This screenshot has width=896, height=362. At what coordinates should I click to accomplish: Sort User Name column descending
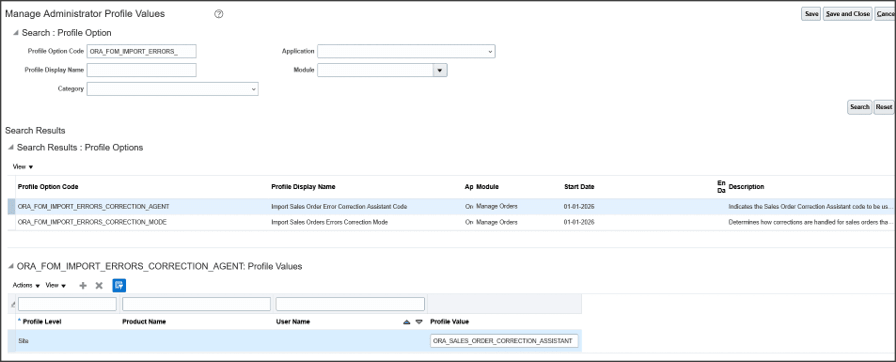(x=419, y=322)
